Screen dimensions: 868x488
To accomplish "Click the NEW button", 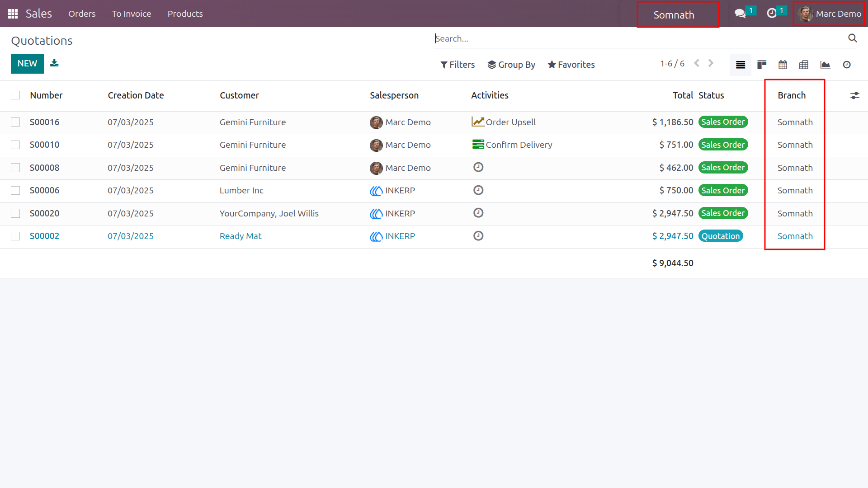I will (x=27, y=64).
